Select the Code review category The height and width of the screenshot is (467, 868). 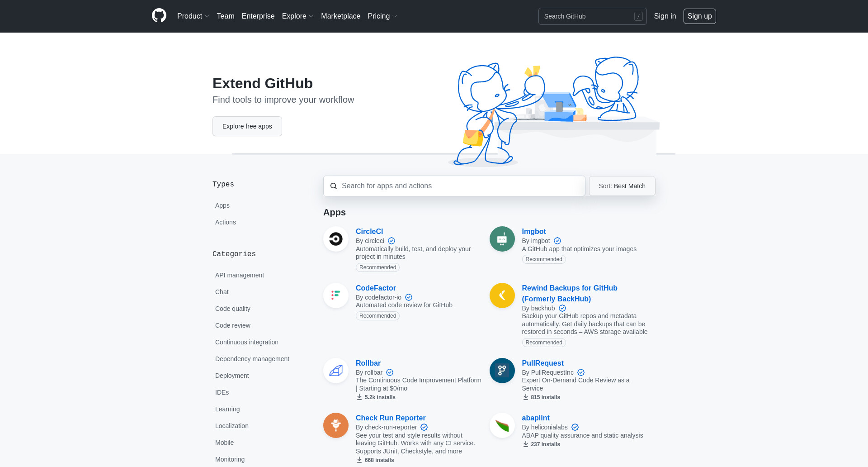point(233,325)
